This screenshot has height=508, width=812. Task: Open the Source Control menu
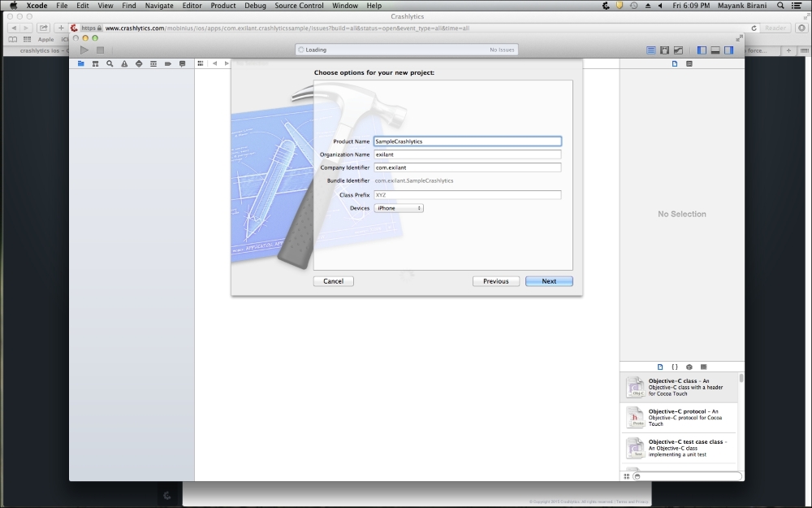click(x=298, y=5)
